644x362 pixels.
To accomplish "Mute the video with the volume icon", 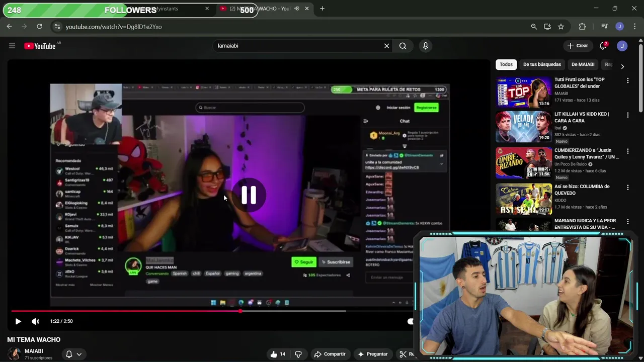I will coord(35,321).
